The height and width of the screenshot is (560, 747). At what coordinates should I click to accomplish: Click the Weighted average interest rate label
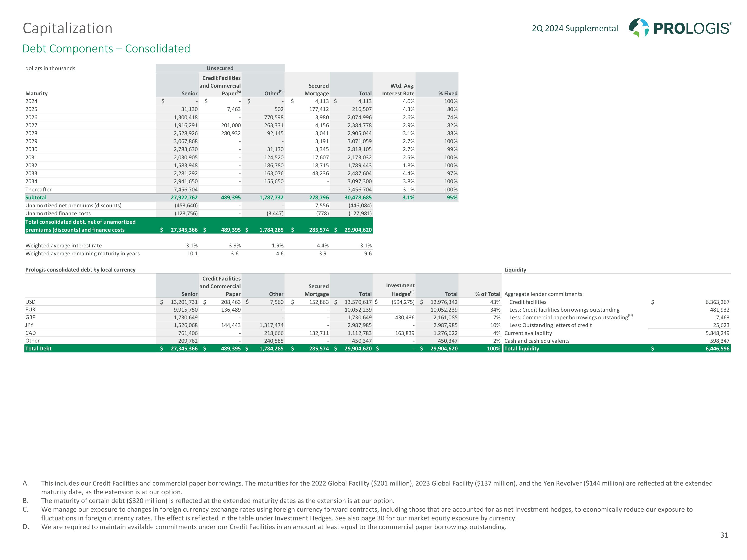click(63, 245)
